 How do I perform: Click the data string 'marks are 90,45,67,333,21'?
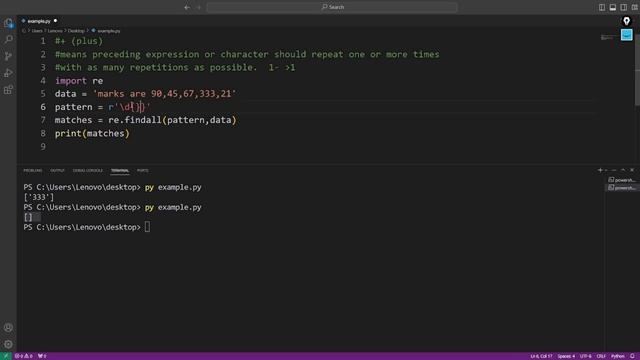pos(165,94)
